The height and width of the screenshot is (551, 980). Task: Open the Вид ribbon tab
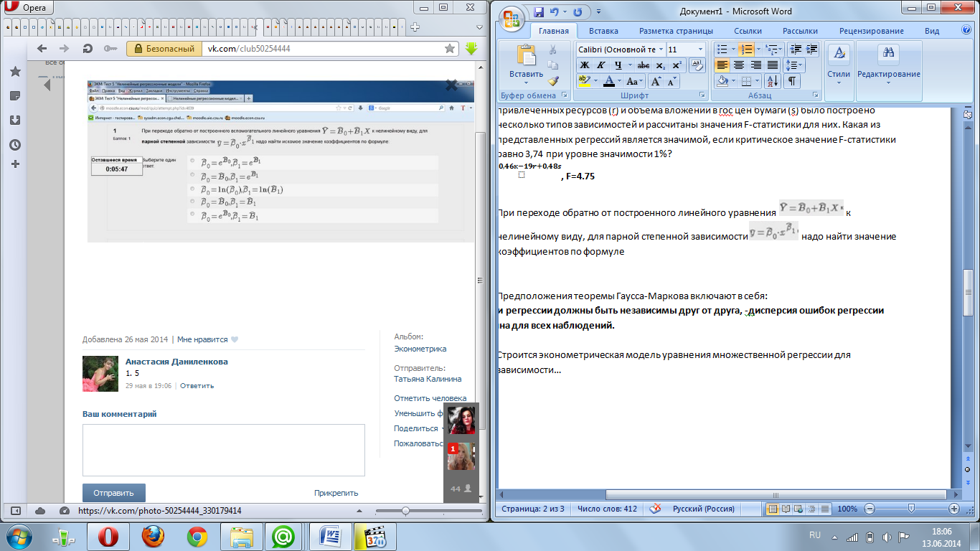(932, 31)
